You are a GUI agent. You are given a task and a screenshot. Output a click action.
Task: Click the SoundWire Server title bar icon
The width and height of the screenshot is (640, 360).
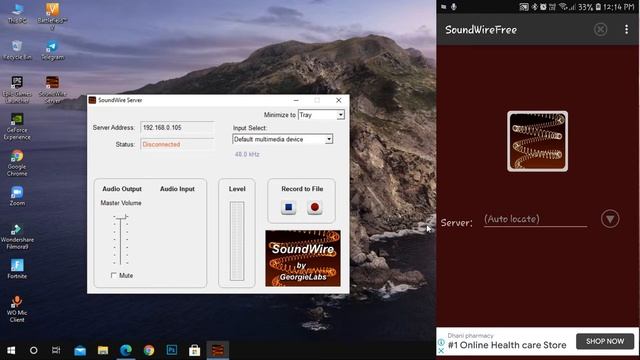click(92, 100)
